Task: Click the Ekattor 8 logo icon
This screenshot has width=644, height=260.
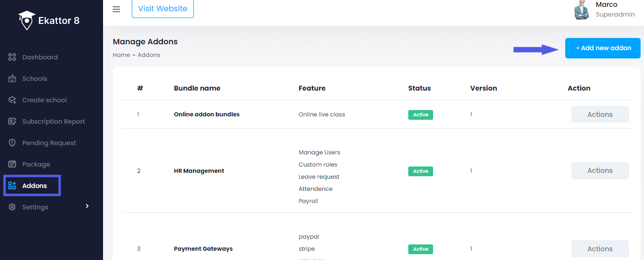Action: click(x=27, y=20)
